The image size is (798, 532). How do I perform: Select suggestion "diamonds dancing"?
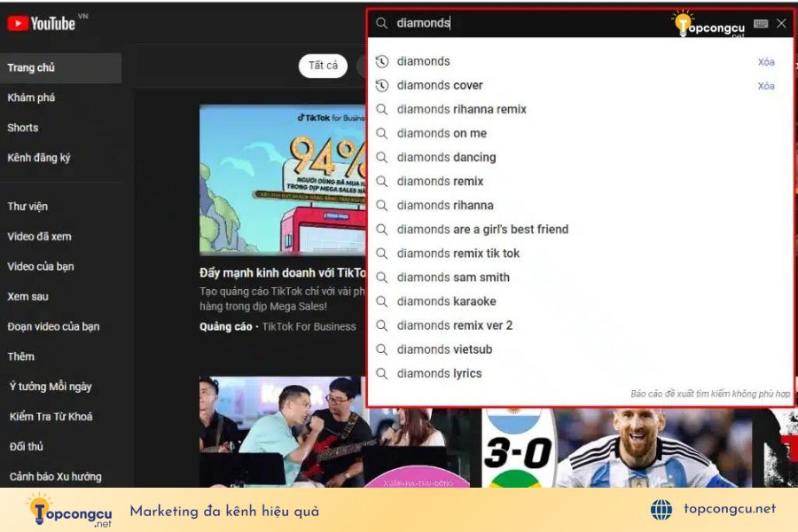[x=446, y=157]
